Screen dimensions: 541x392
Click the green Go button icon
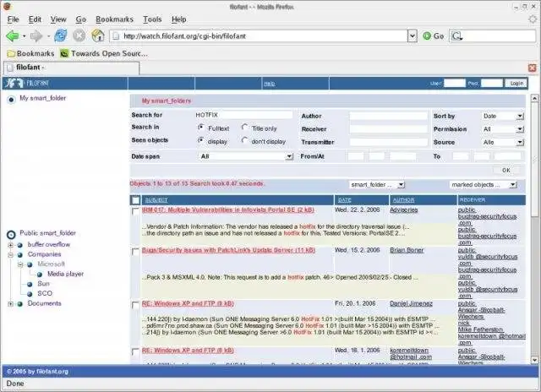(x=427, y=35)
